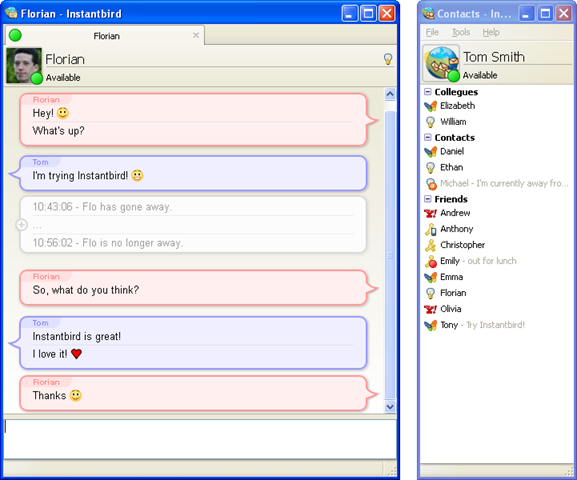Expand the hidden status messages with plus icon
Screen dimensions: 577x480
click(21, 225)
